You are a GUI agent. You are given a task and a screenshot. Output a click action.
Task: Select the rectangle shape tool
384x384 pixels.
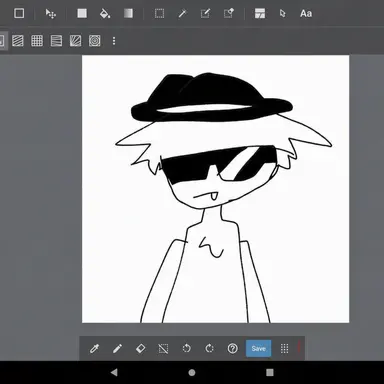point(19,13)
